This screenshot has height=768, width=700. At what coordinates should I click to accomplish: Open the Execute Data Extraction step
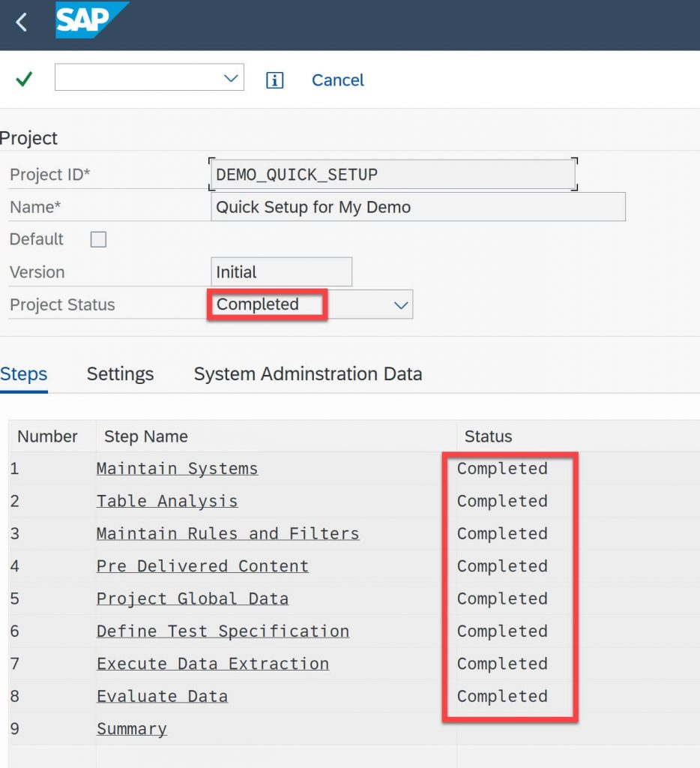tap(212, 664)
